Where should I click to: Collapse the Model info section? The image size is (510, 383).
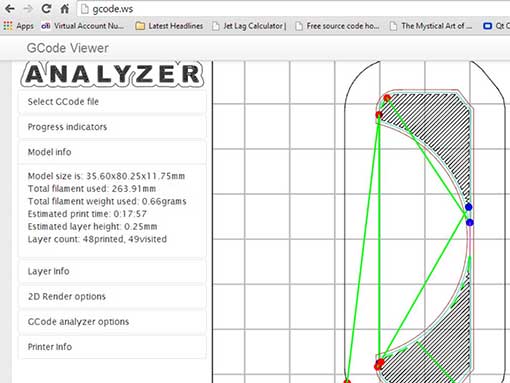(112, 152)
